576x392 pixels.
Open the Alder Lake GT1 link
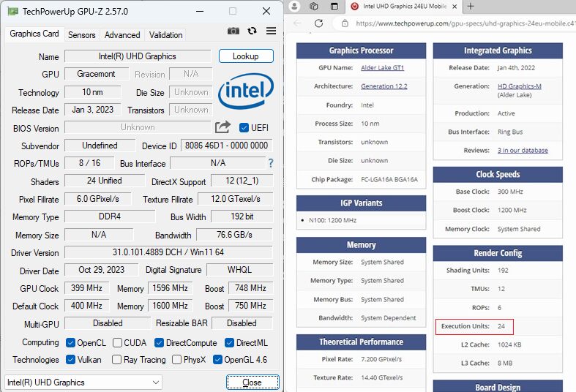coord(382,67)
